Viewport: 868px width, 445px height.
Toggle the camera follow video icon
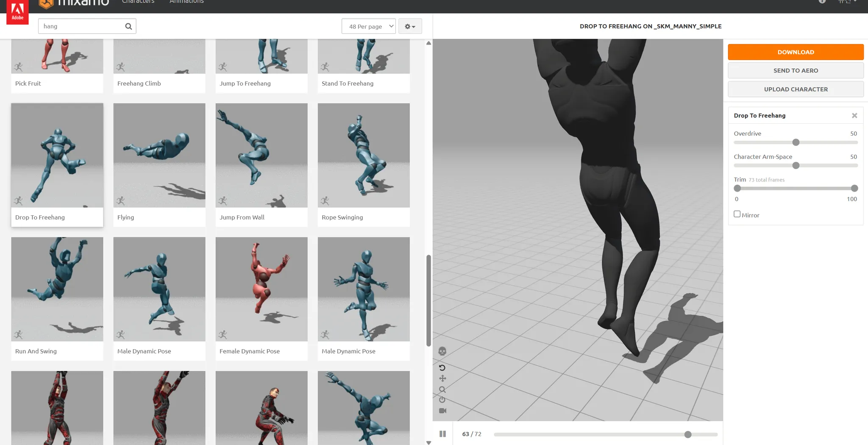point(442,411)
